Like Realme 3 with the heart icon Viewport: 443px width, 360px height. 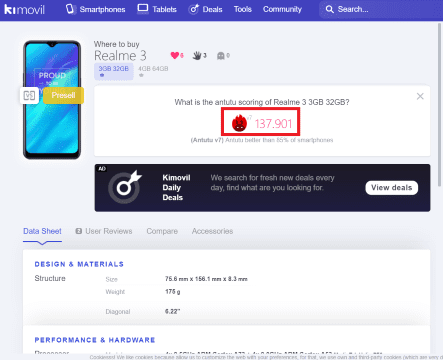(x=175, y=55)
